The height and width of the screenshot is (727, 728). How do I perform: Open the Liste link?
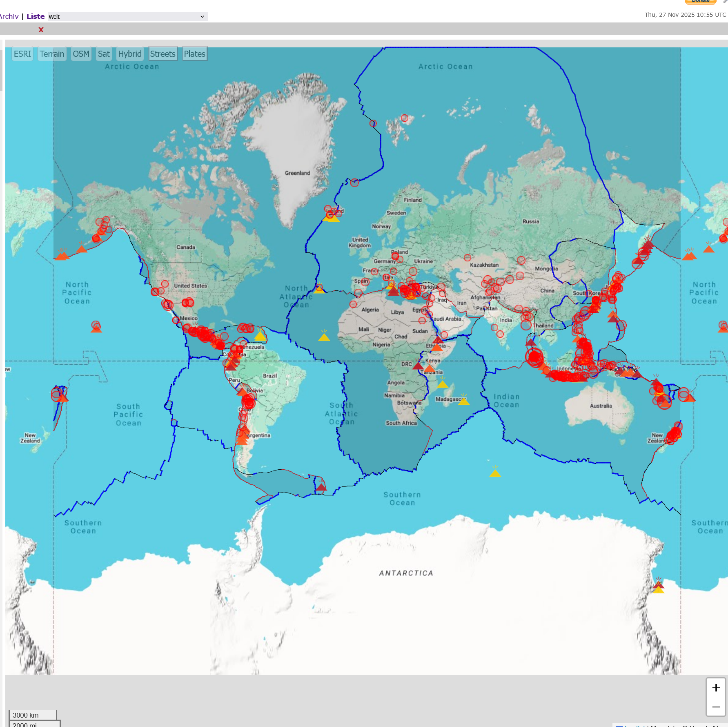click(x=36, y=16)
